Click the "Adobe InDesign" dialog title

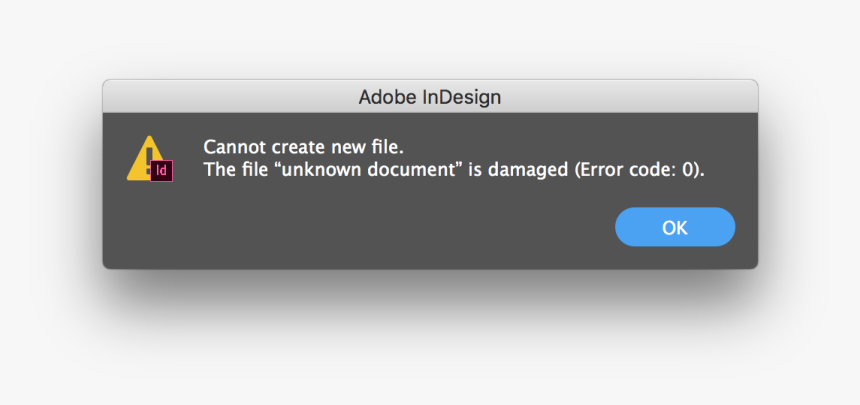430,97
